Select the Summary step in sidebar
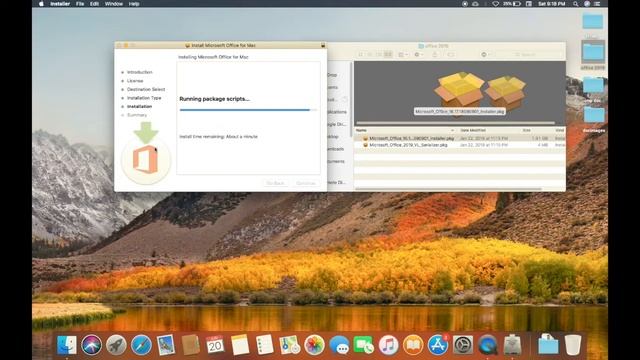The image size is (640, 360). pyautogui.click(x=137, y=115)
